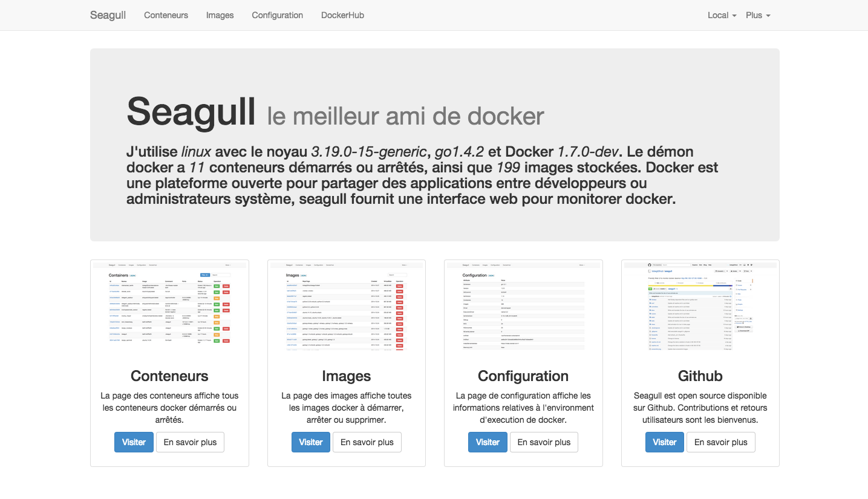Open the Images card screenshot thumbnail

[x=347, y=307]
